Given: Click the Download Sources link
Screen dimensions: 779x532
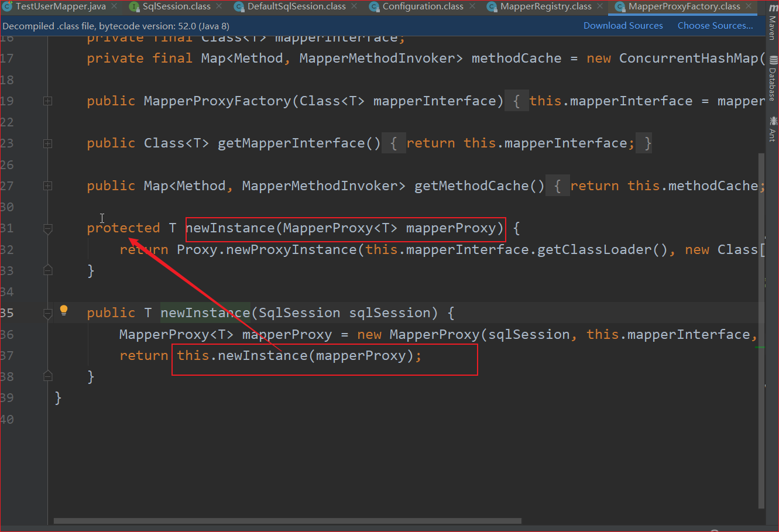Looking at the screenshot, I should click(x=623, y=26).
